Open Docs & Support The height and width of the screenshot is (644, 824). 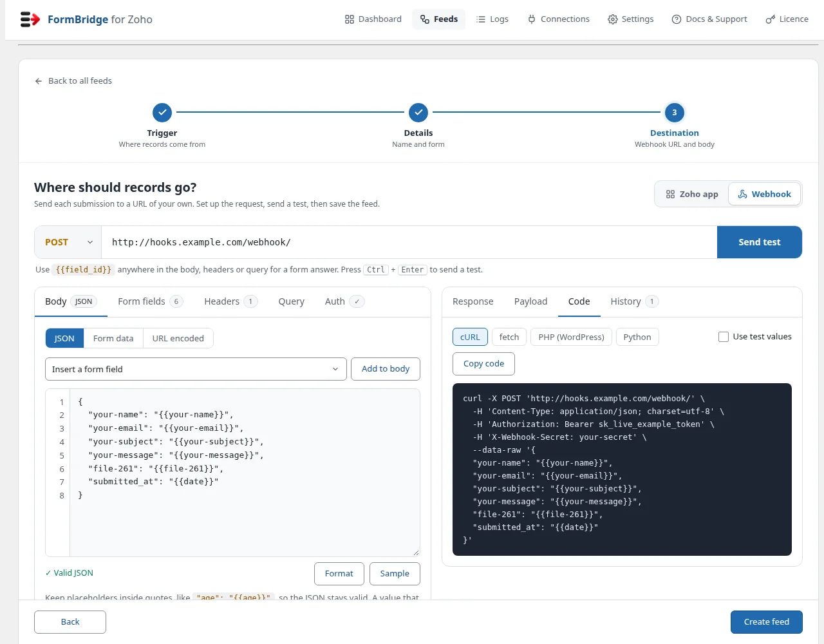pyautogui.click(x=709, y=19)
